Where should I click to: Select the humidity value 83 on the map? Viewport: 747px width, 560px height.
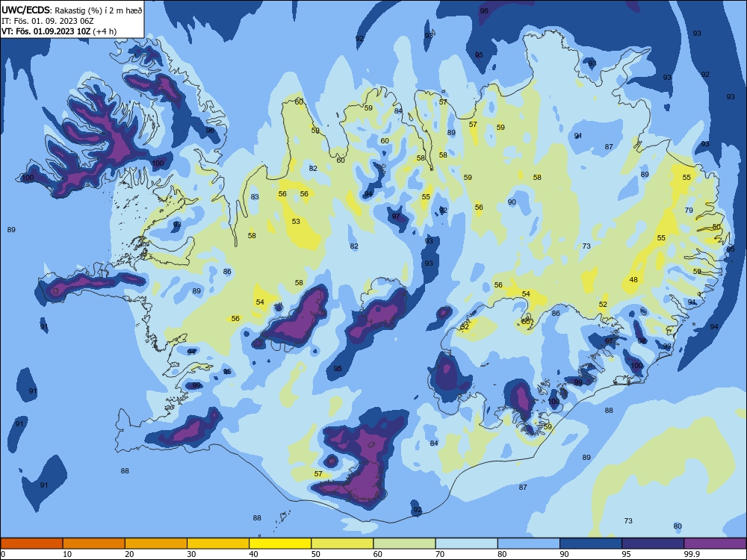coord(255,196)
